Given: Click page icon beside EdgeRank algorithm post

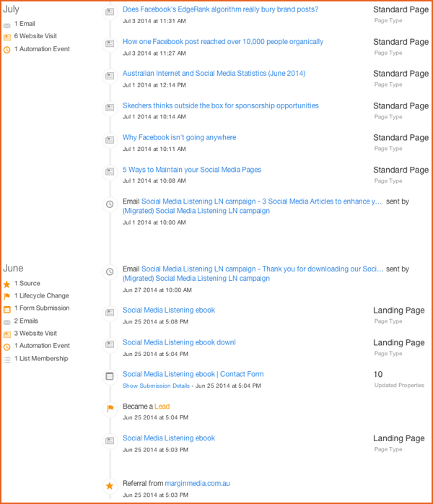Looking at the screenshot, I should pyautogui.click(x=110, y=12).
